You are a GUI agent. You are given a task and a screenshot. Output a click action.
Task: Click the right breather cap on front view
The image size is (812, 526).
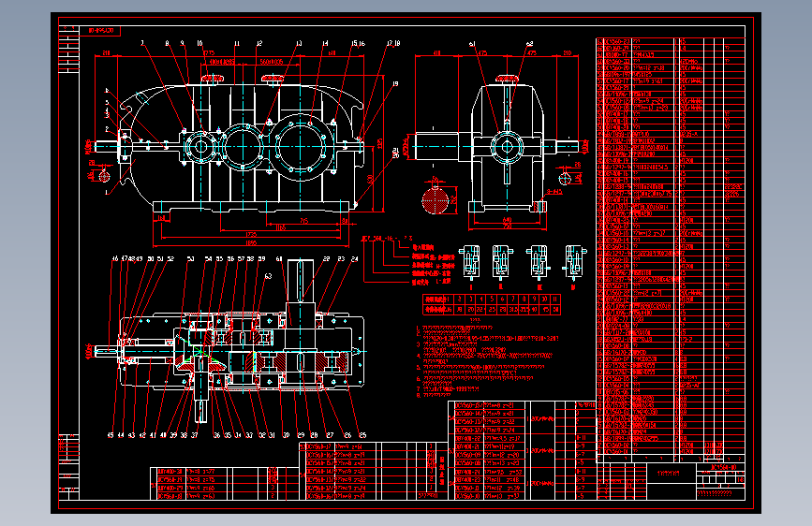coord(273,79)
